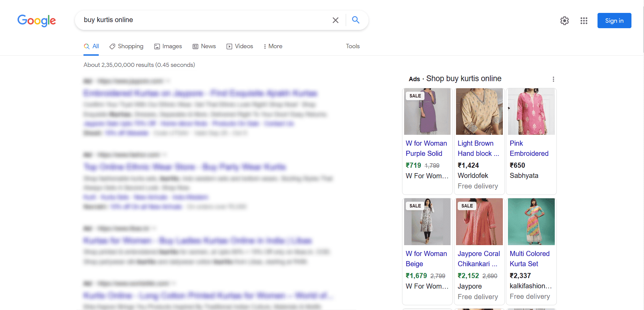This screenshot has width=644, height=310.
Task: Click inside the search field text
Action: (109, 20)
